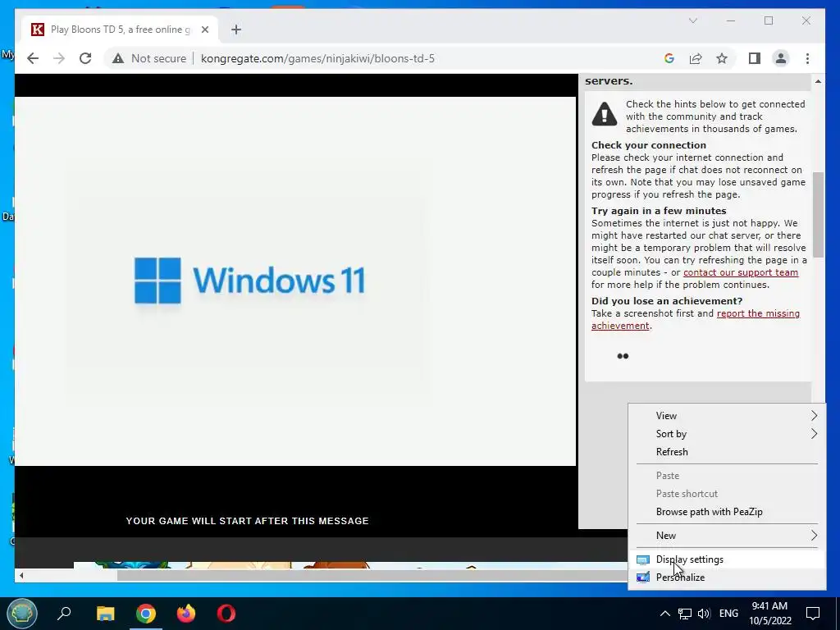The height and width of the screenshot is (630, 840).
Task: Expand the New submenu arrow
Action: pyautogui.click(x=814, y=535)
